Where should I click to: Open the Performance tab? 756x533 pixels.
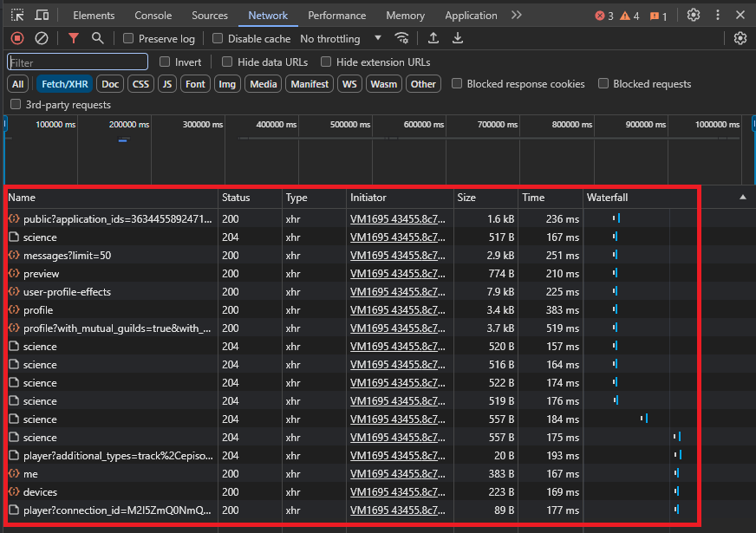coord(337,16)
